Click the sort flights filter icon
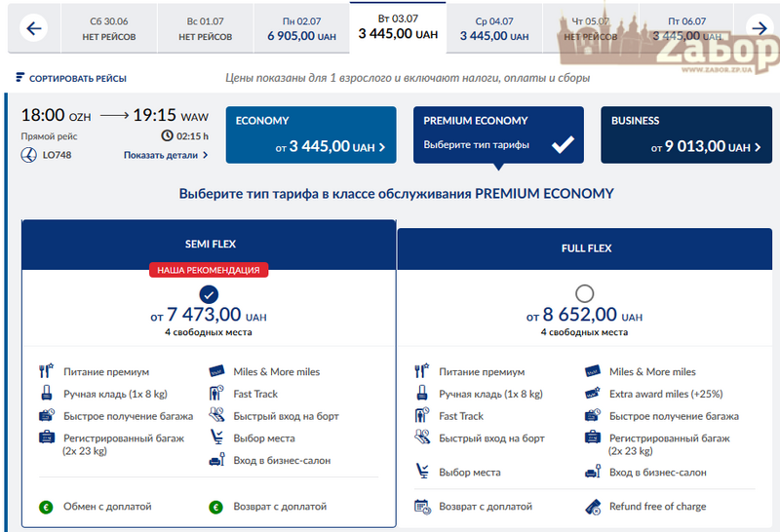This screenshot has height=532, width=780. (x=20, y=78)
